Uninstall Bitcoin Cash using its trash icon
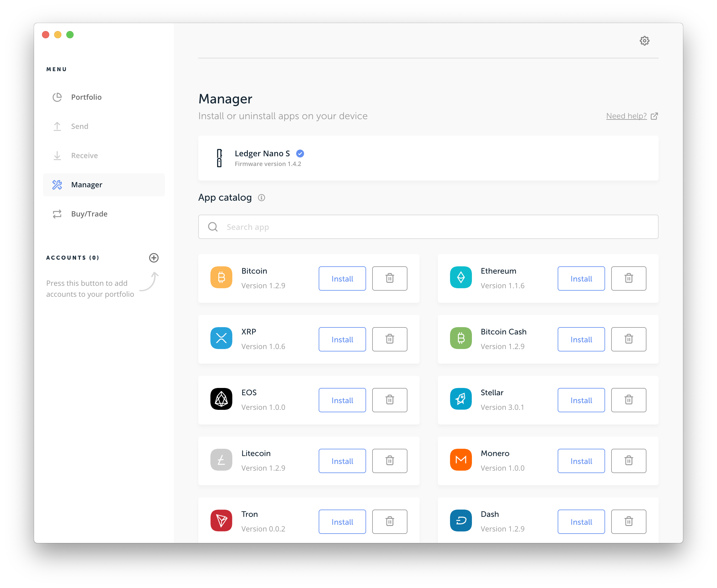The width and height of the screenshot is (717, 588). click(x=628, y=339)
